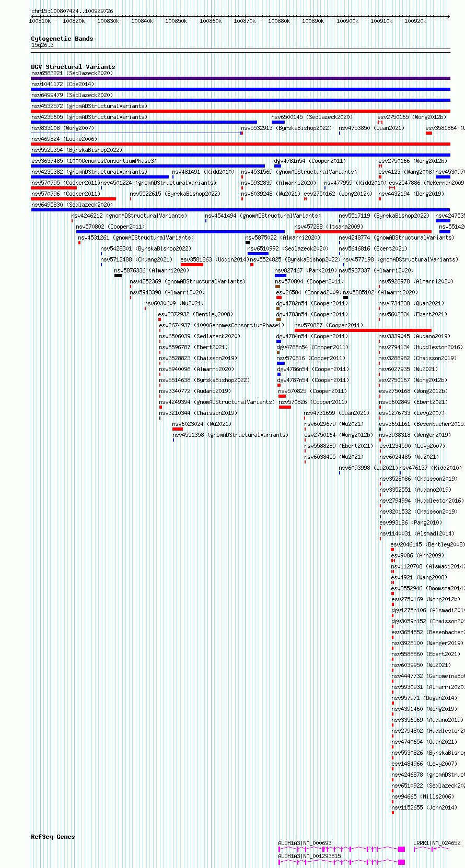Select nsv827467 (Park2010) label
The height and width of the screenshot is (868, 465).
tap(307, 270)
